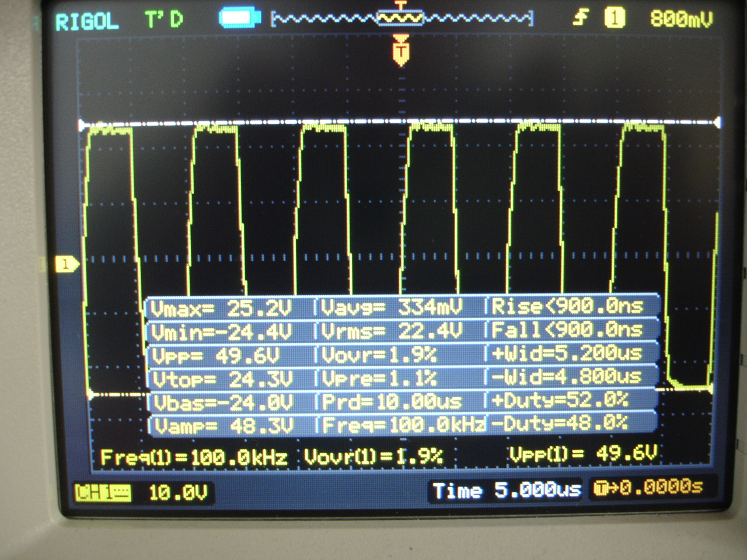Click the Vovr(1)=1.9% bottom readout

pos(373,457)
